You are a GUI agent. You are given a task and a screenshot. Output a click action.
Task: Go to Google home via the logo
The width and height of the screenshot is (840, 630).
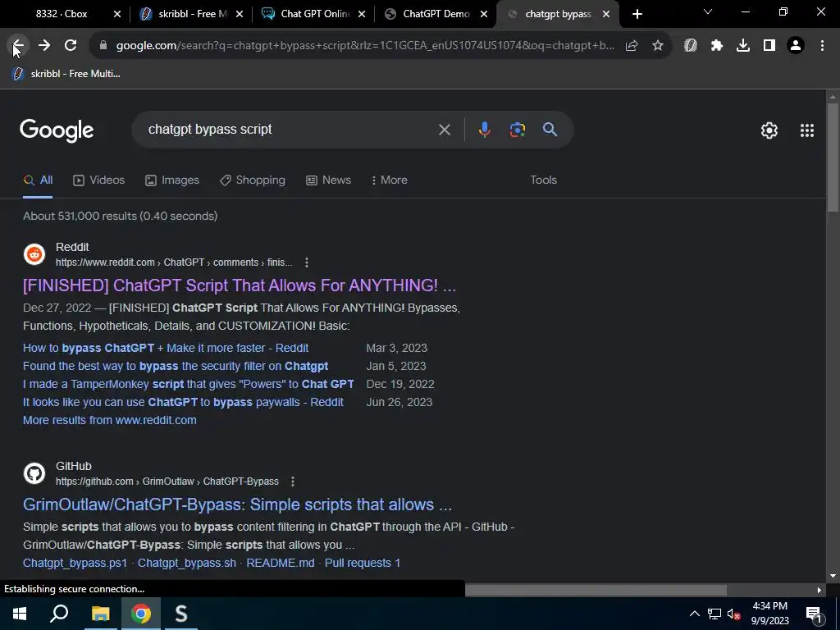click(57, 130)
